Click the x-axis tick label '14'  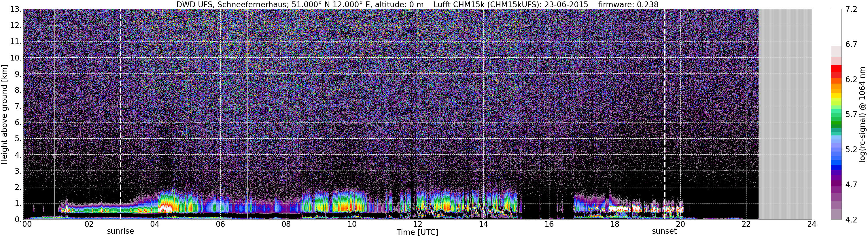coord(483,224)
